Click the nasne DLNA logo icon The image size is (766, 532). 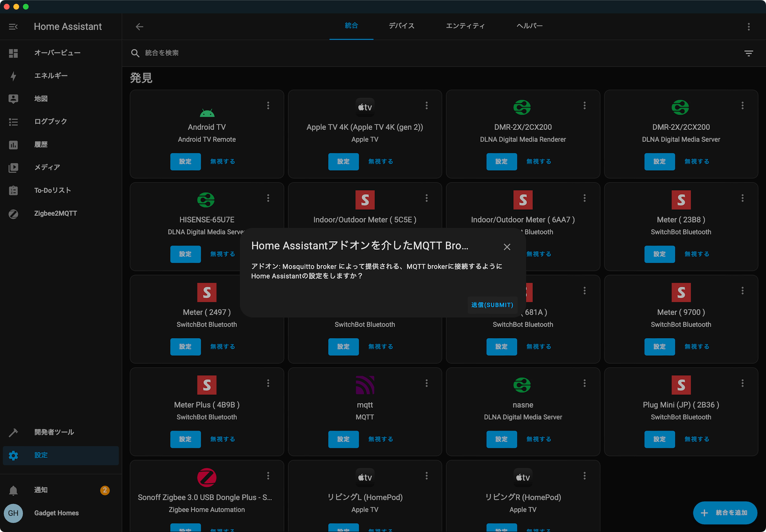tap(523, 385)
